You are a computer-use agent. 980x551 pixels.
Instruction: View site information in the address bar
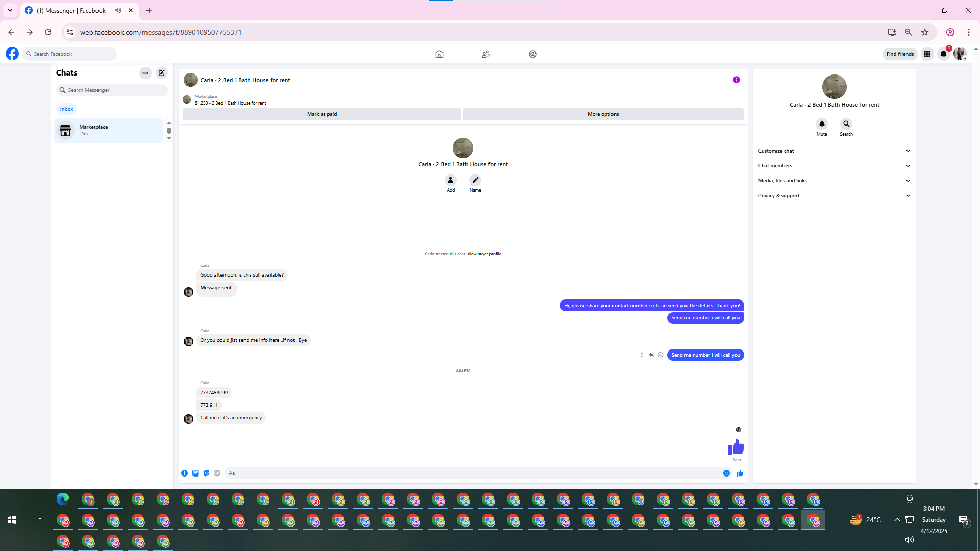click(x=70, y=32)
